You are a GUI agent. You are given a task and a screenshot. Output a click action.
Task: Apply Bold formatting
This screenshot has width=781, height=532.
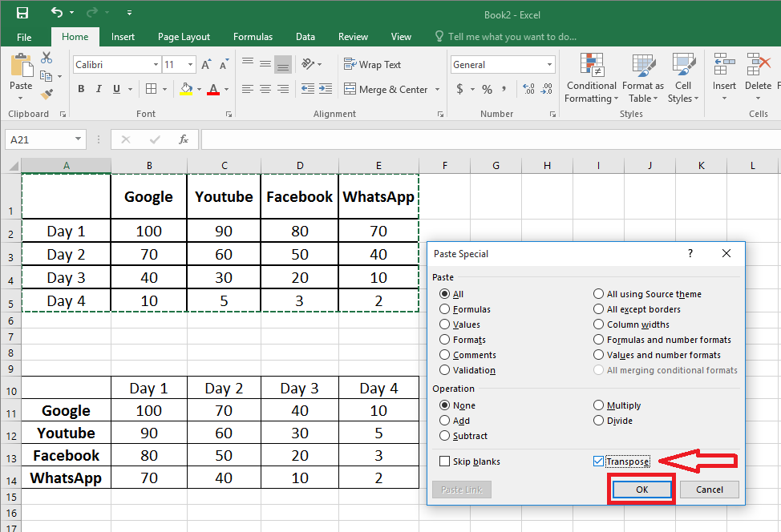coord(80,89)
